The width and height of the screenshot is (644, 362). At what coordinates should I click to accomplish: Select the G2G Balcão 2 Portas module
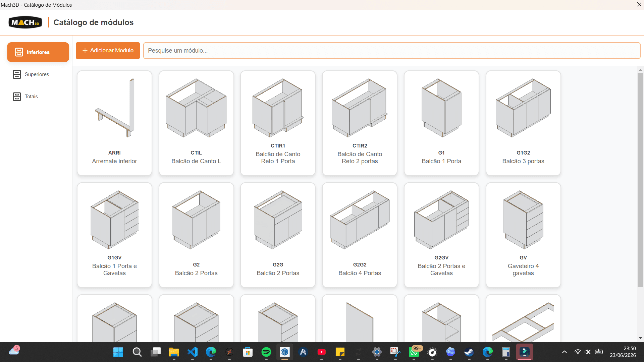pyautogui.click(x=278, y=235)
